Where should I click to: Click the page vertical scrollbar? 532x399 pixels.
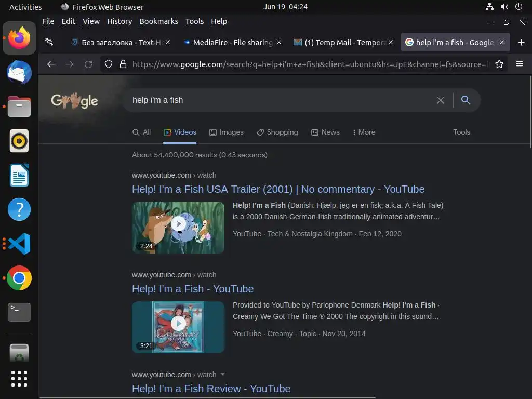(x=530, y=112)
